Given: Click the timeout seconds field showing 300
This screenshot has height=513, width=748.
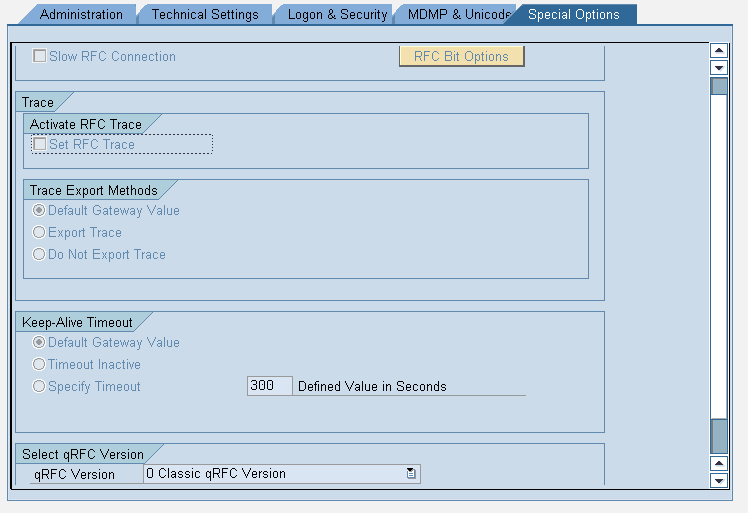Looking at the screenshot, I should [269, 386].
